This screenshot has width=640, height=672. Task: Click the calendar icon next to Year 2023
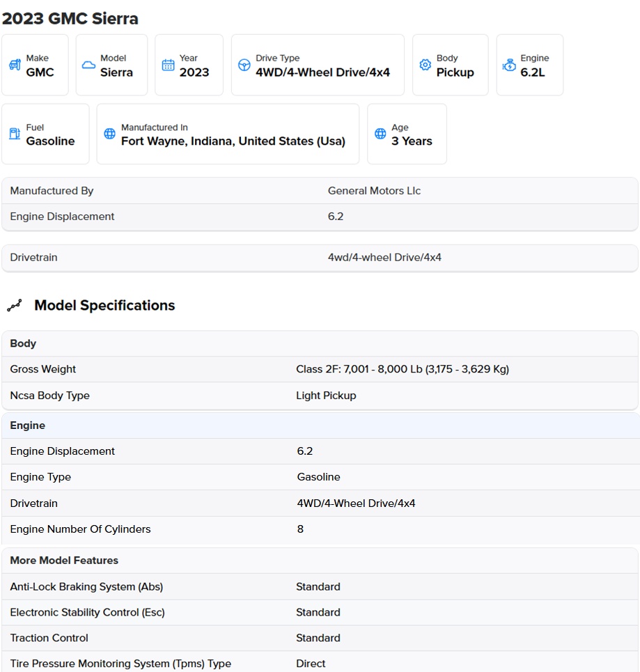point(168,65)
